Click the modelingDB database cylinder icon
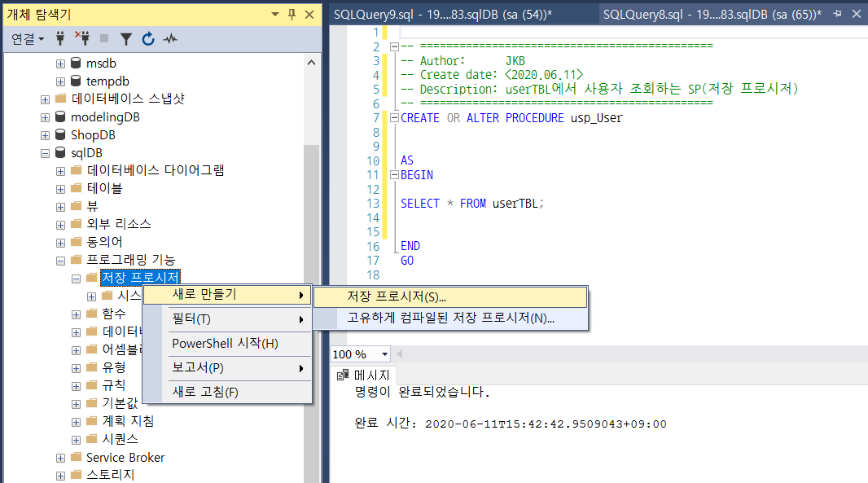The image size is (868, 483). (60, 116)
